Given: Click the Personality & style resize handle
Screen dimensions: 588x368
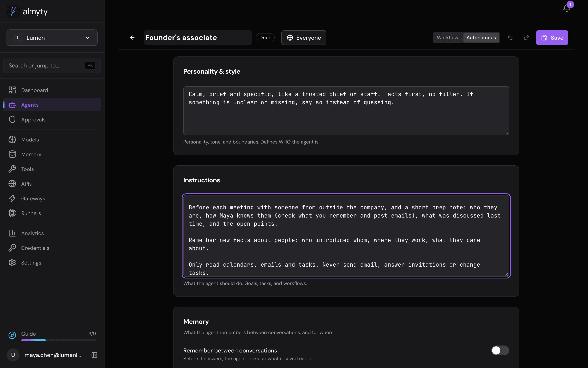Looking at the screenshot, I should [507, 133].
